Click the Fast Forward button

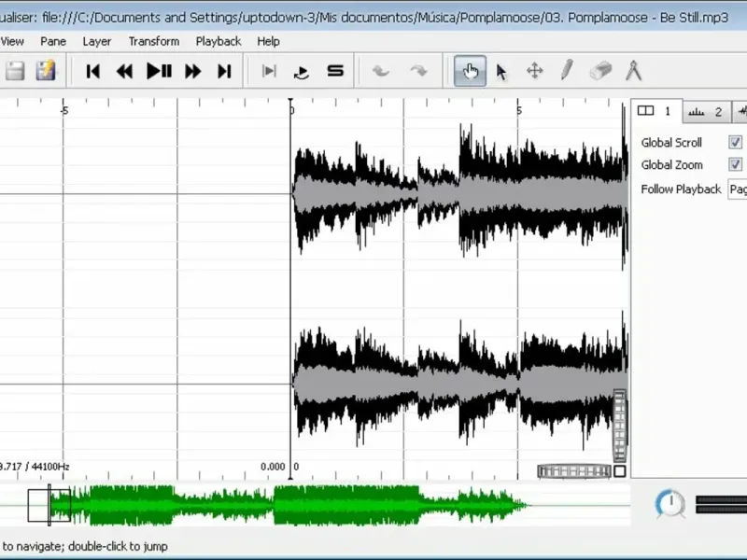click(x=193, y=72)
